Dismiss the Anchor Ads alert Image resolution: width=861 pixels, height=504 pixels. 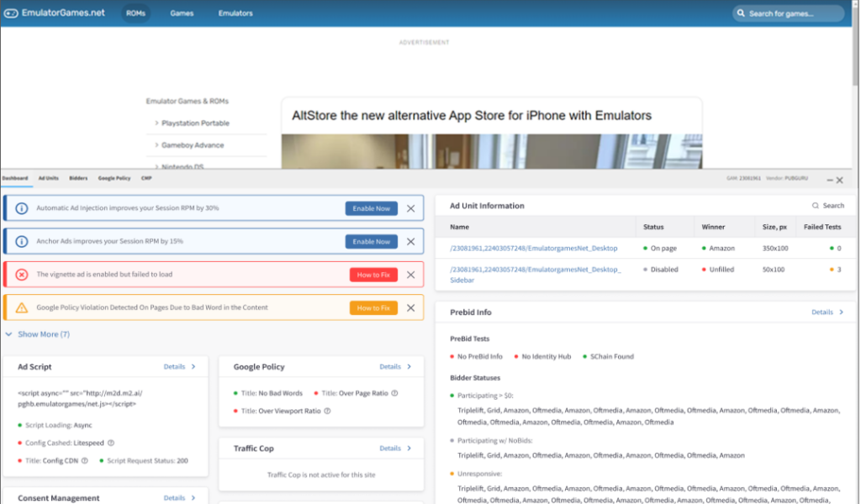point(410,241)
